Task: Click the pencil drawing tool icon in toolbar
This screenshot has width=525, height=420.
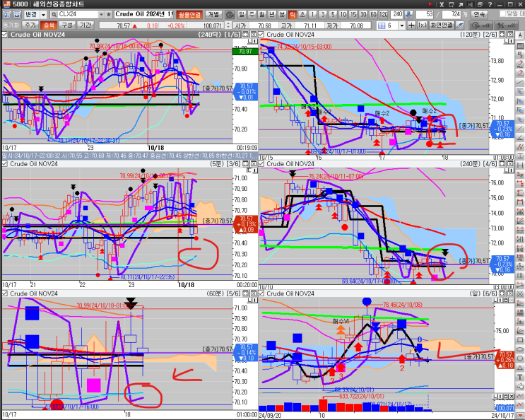Action: tap(460, 25)
